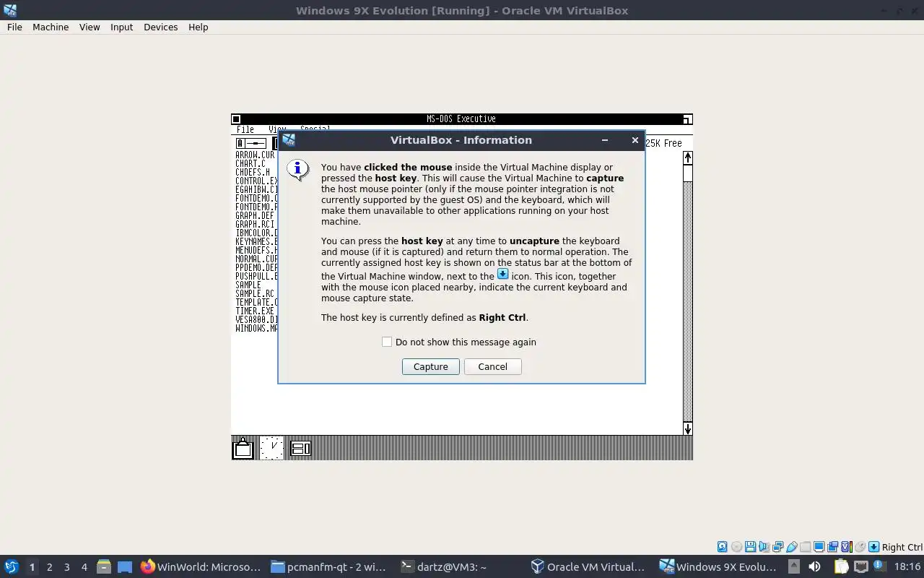Switch to the pcmanfm-qt taskbar window
924x578 pixels.
[330, 566]
